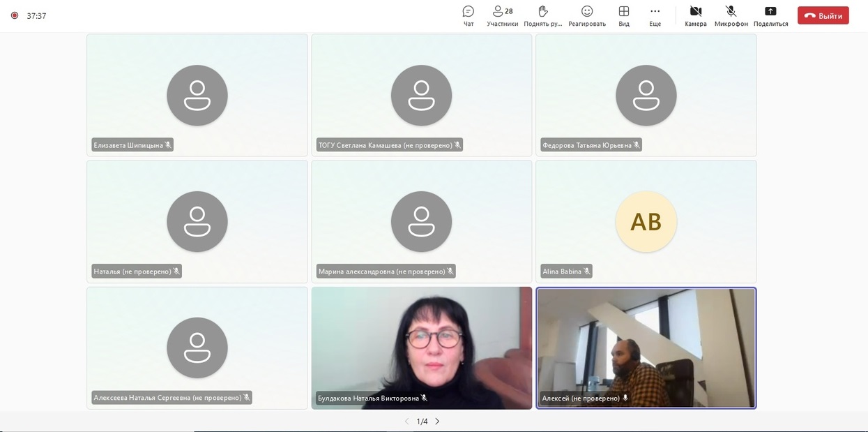This screenshot has height=432, width=868.
Task: Click muted mic icon beside Федорова Татьяна
Action: (x=637, y=145)
